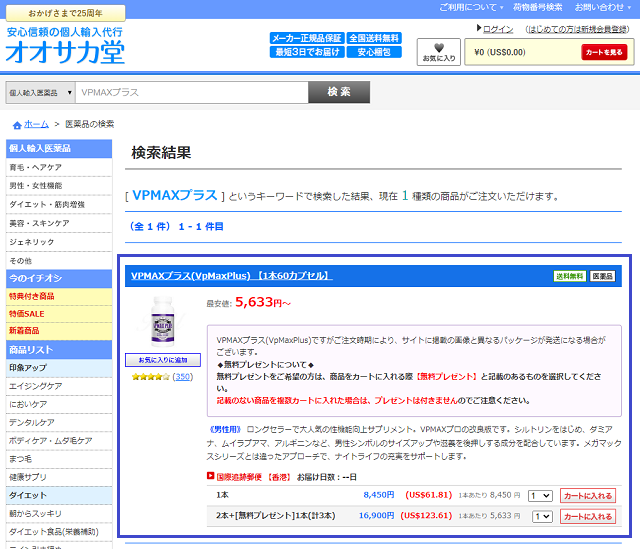Open the ログイン link
Screen dimensions: 640x549
pyautogui.click(x=498, y=29)
